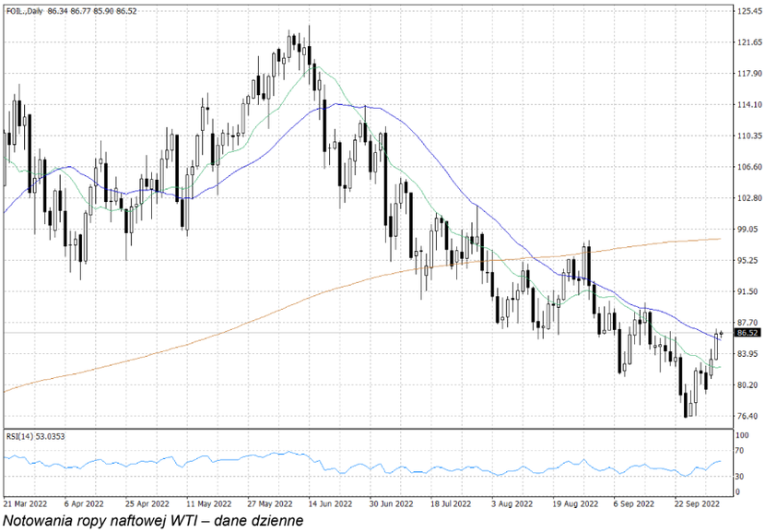Select the 3 Aug 2022 date label
The image size is (765, 532).
[513, 504]
